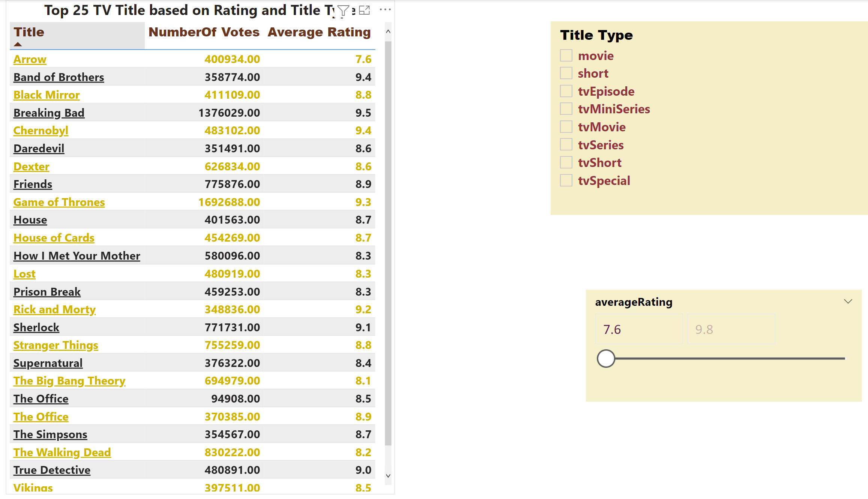Click scroll down arrow of table
This screenshot has width=868, height=499.
click(388, 476)
